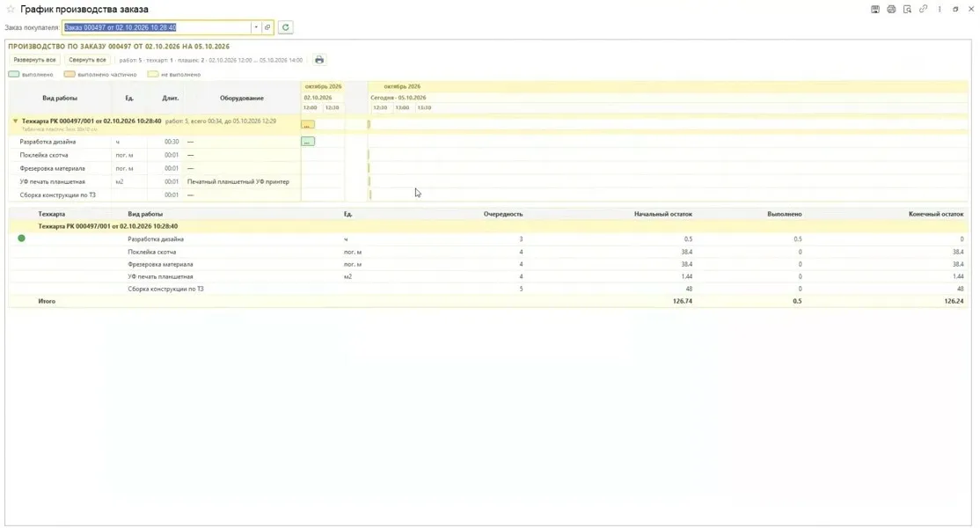Open the three-dot more options menu
Screen dimensions: 980x528
[x=940, y=10]
